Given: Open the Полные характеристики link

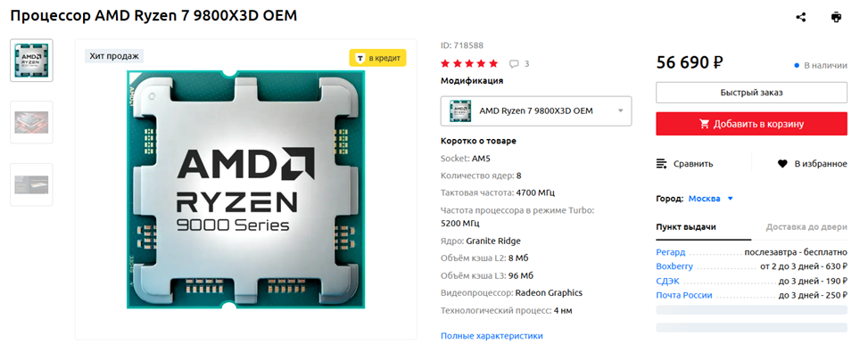Looking at the screenshot, I should tap(492, 336).
